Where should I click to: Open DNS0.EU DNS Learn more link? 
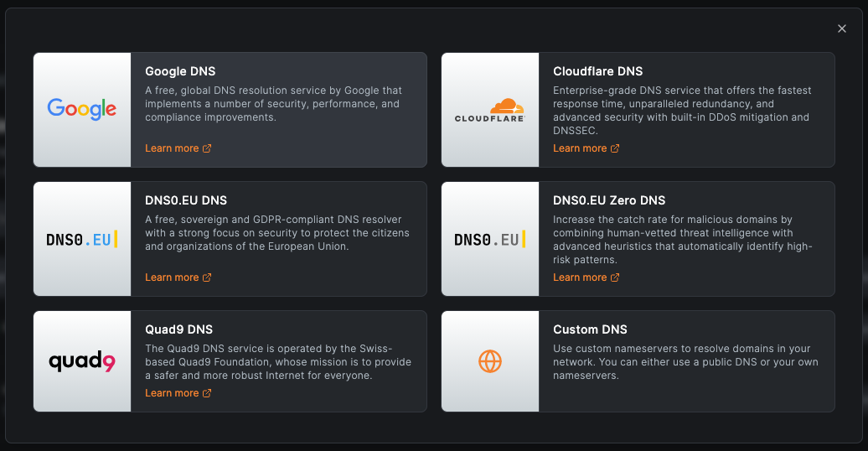pyautogui.click(x=178, y=277)
